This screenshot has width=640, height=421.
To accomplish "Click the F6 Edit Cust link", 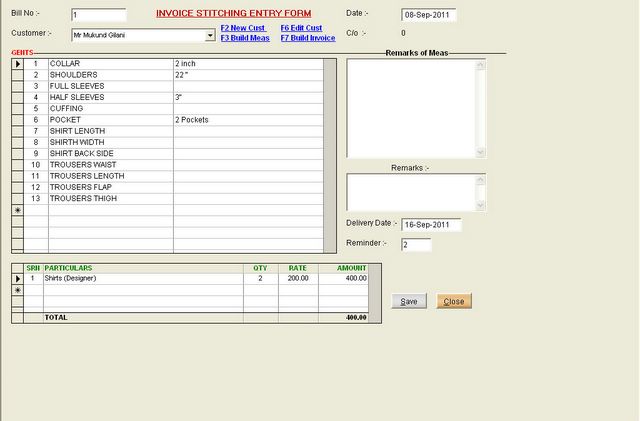I will (x=301, y=28).
